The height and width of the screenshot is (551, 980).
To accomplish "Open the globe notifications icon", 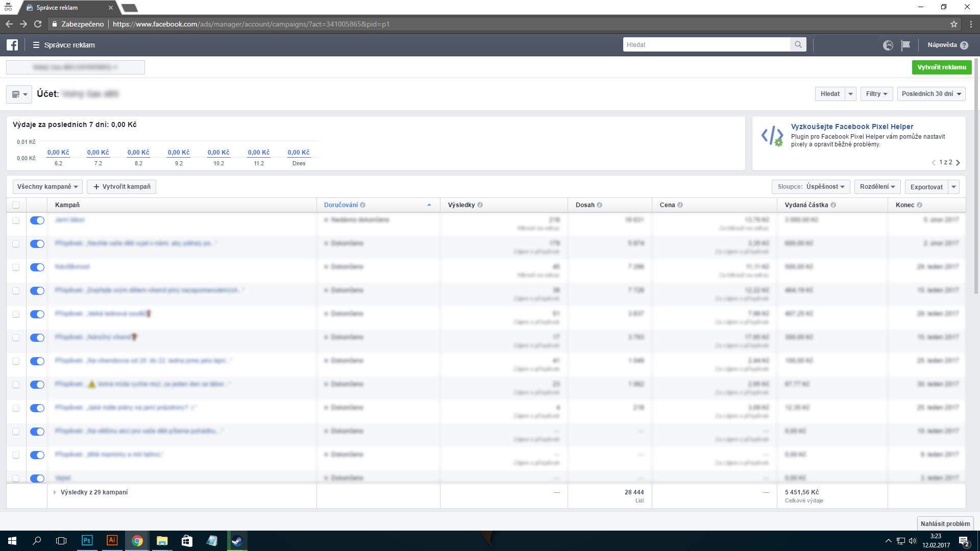I will (x=888, y=45).
